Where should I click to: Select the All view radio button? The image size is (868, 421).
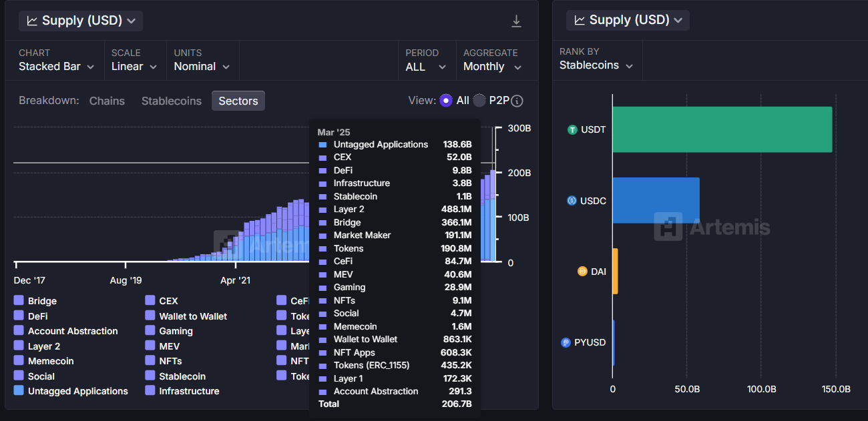coord(446,101)
